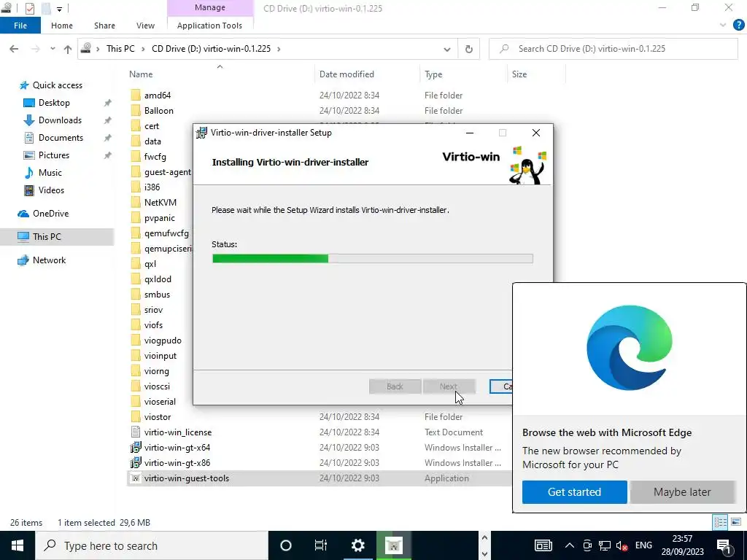The height and width of the screenshot is (560, 747).
Task: Select the vioscsi folder
Action: click(157, 386)
